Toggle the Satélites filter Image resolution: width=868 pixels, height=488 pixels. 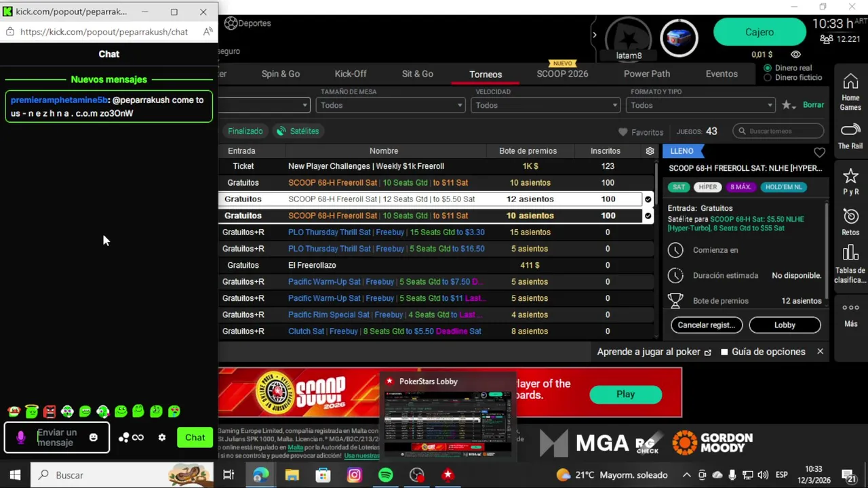(x=297, y=131)
